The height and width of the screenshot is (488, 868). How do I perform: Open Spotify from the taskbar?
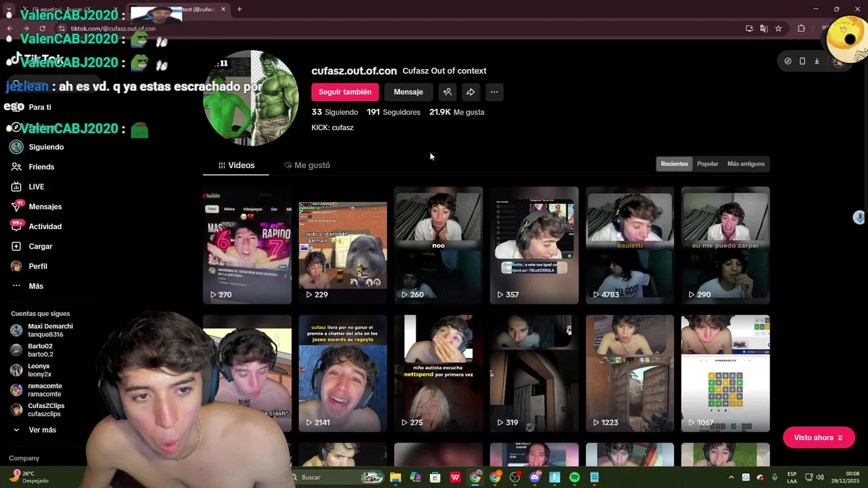click(x=574, y=478)
